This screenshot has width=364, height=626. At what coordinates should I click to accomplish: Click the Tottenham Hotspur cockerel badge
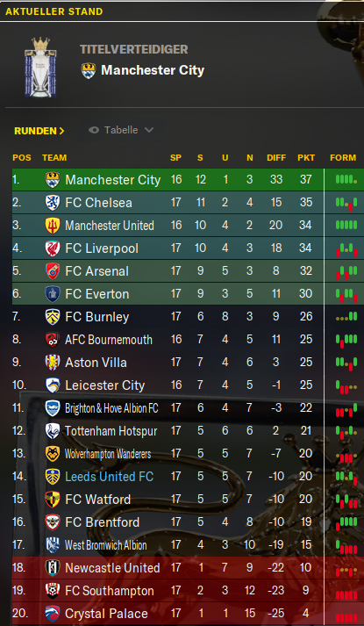53,431
